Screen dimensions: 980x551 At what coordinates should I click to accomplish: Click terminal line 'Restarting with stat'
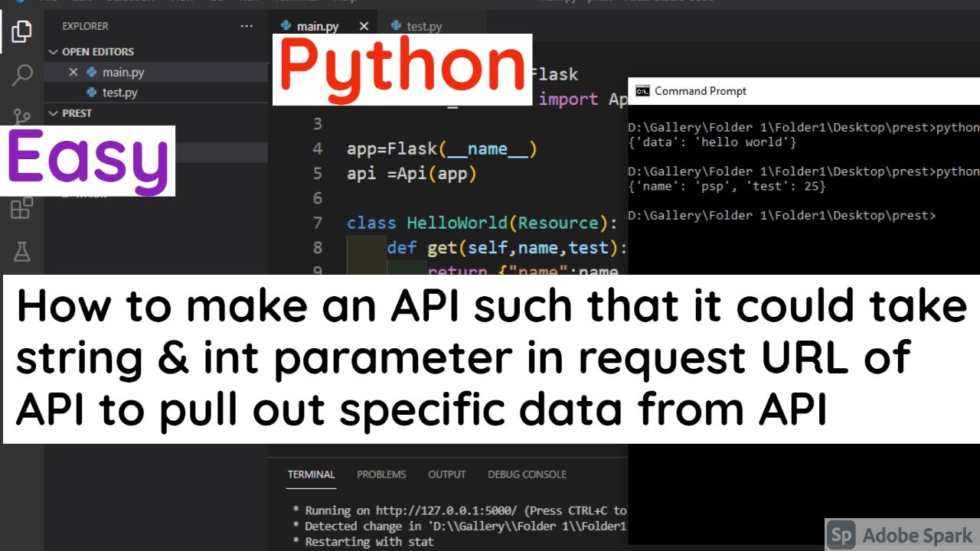point(363,542)
